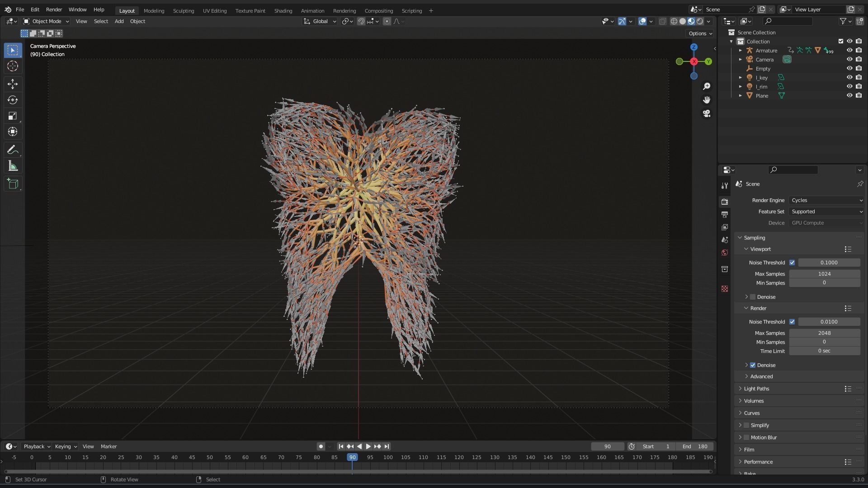The width and height of the screenshot is (868, 488).
Task: Toggle Render Noise Threshold checkbox
Action: tap(792, 322)
